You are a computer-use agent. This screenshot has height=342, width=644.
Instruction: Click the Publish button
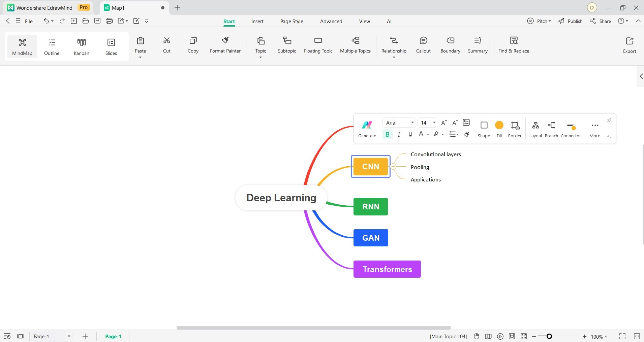(x=570, y=21)
